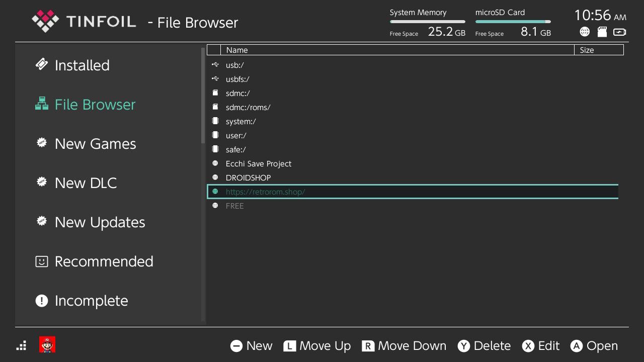Click the empty header checkbox column
The height and width of the screenshot is (362, 644).
[x=214, y=50]
